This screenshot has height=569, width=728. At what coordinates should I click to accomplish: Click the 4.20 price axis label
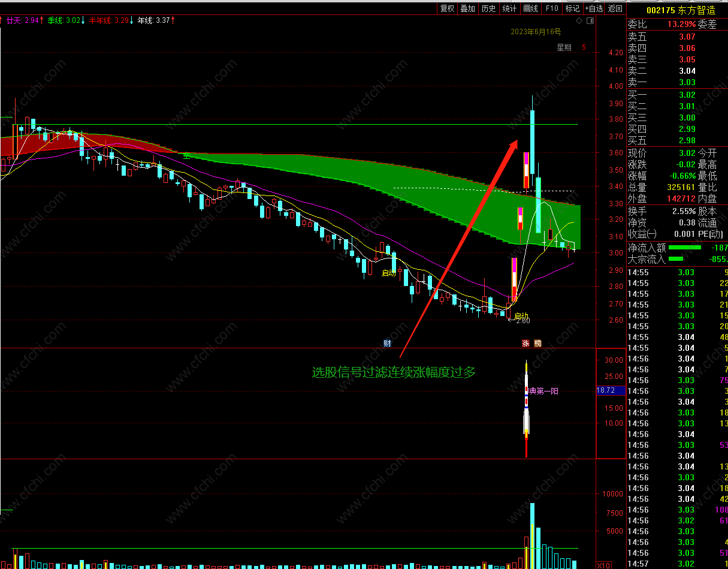point(615,53)
